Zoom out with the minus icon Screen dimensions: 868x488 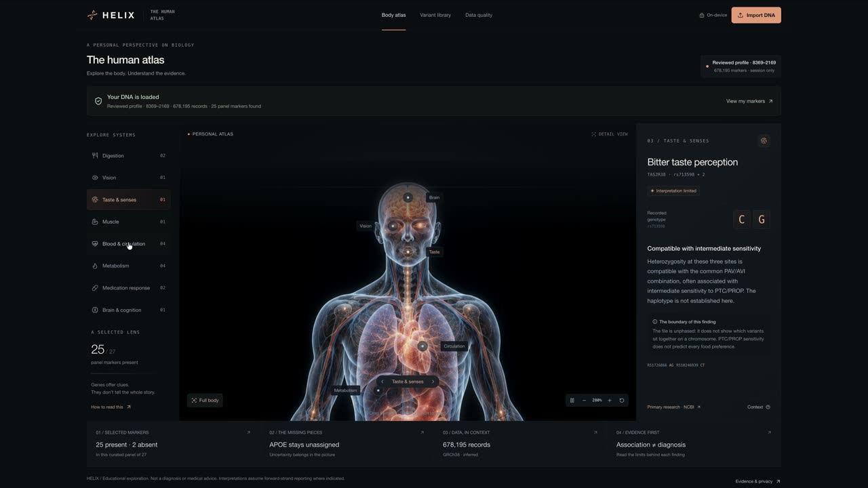[x=584, y=401]
